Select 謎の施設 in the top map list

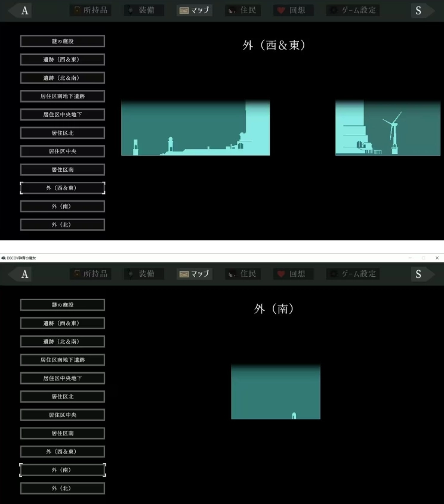(x=63, y=41)
